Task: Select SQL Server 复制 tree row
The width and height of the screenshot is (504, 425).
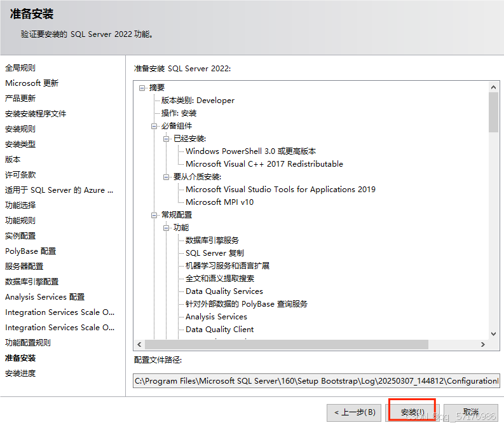Action: point(215,253)
